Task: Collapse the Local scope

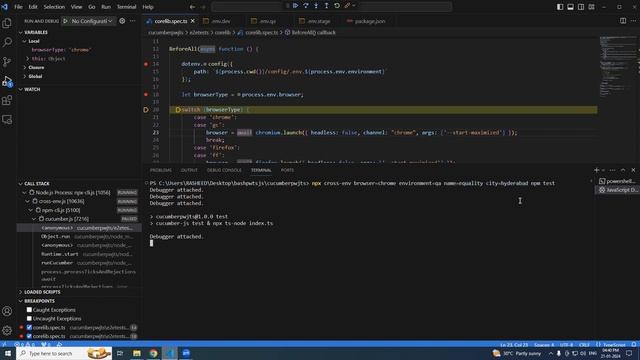Action: [x=34, y=41]
